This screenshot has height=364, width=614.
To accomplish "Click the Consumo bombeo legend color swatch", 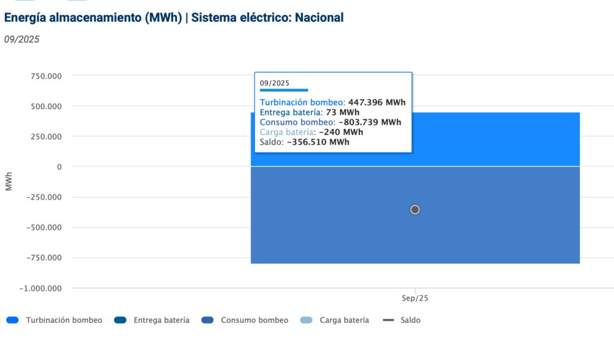I will (x=207, y=320).
